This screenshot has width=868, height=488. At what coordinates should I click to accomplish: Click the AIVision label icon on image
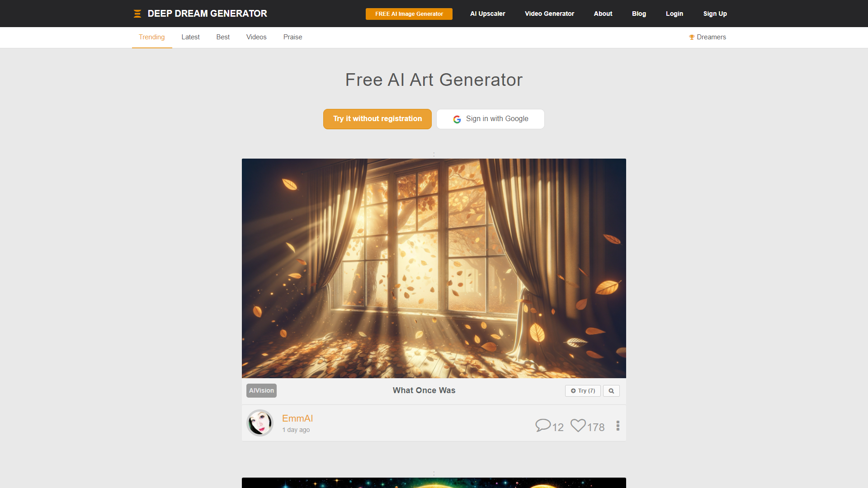(x=261, y=390)
